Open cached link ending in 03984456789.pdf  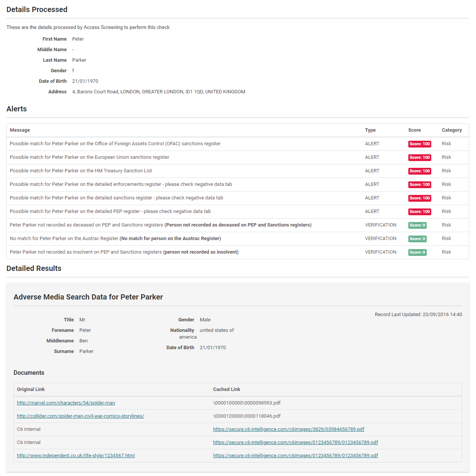coord(288,429)
